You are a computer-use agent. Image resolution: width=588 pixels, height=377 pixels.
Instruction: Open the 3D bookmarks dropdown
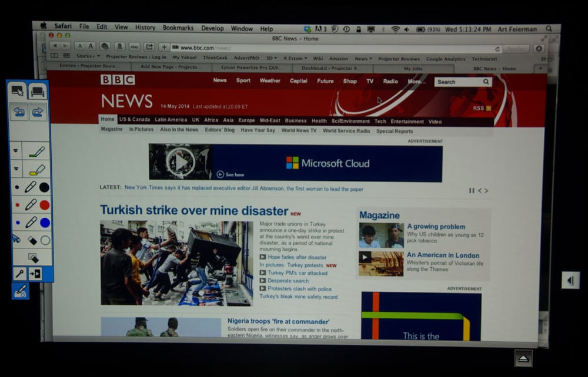(x=272, y=58)
